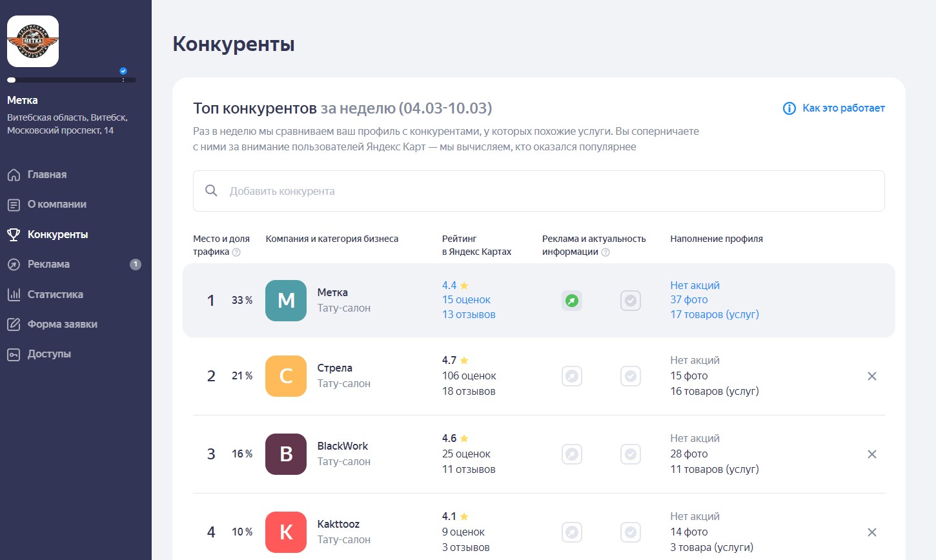Focus the Добавить конкурента search field
Viewport: 936px width, 560px height.
pos(538,191)
